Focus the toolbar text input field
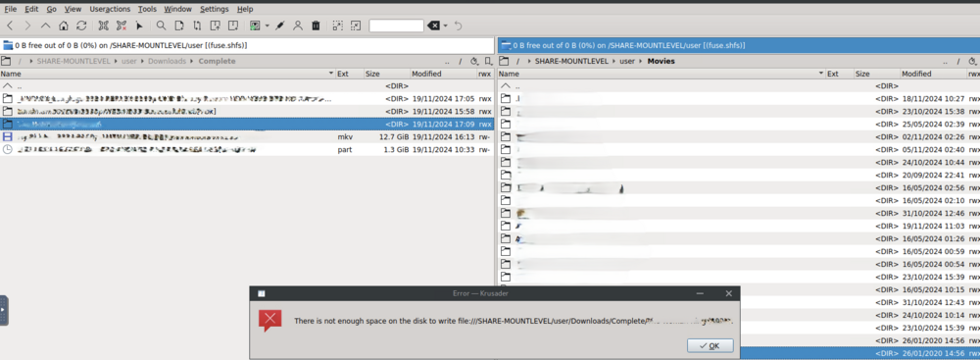Viewport: 980px width, 360px height. (x=396, y=26)
